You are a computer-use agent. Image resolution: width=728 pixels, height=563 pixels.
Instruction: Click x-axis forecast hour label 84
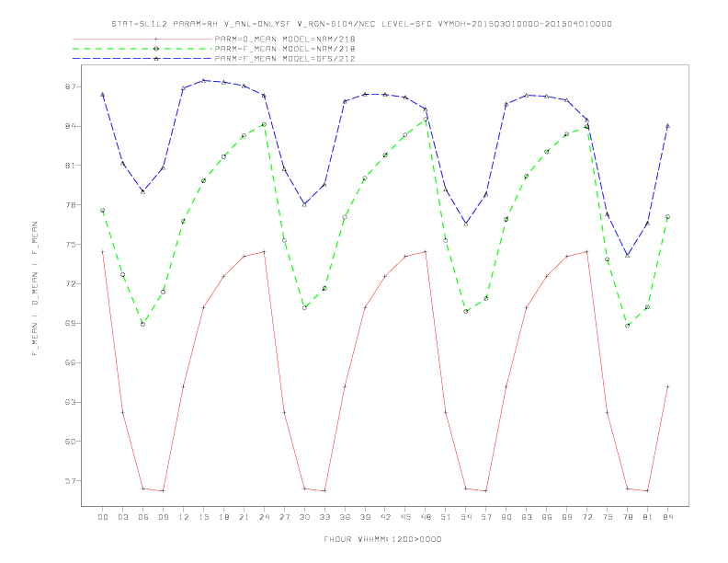click(x=667, y=517)
